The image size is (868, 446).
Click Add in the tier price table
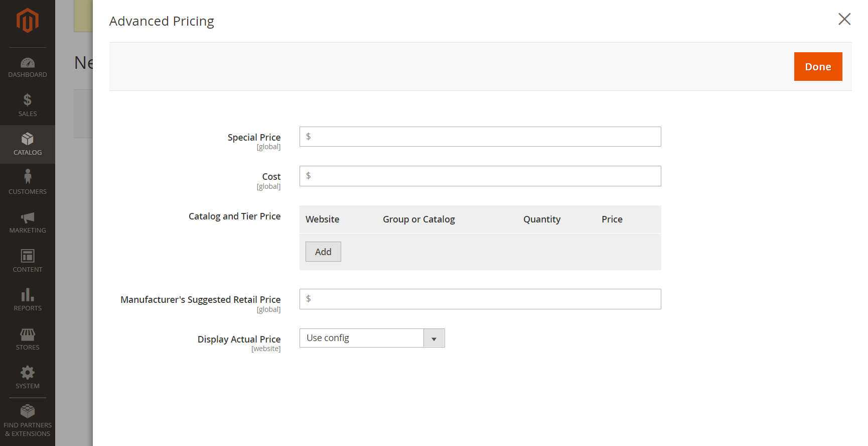tap(323, 252)
